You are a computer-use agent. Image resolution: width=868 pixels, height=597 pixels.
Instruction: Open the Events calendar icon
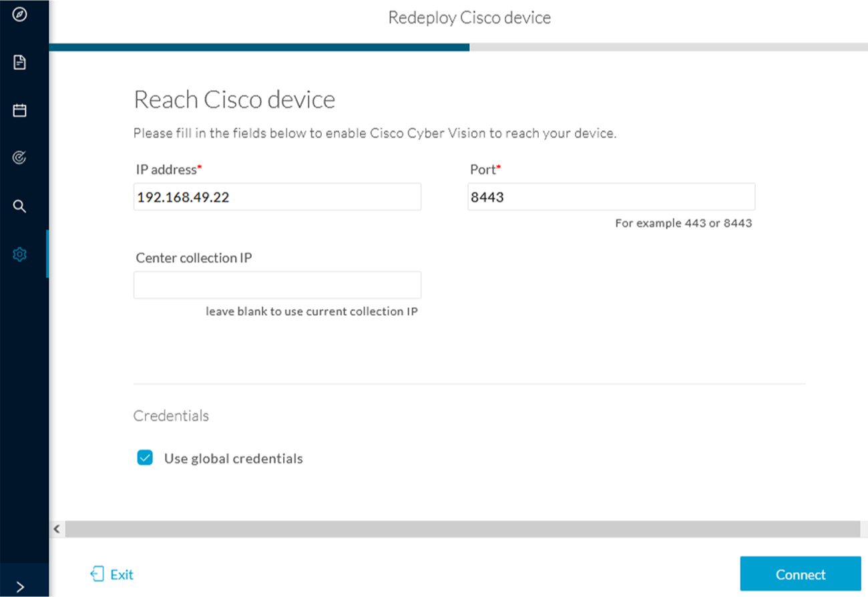coord(19,110)
